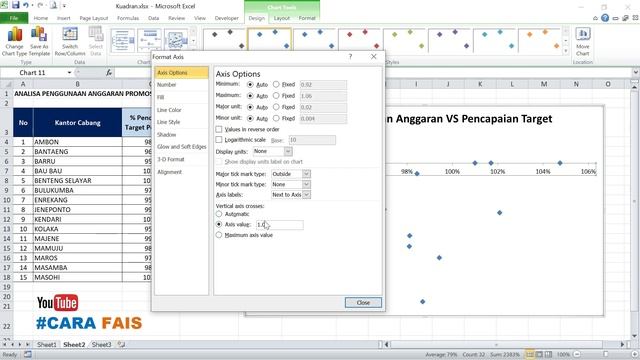Click cell containing AMBON
640x360 pixels.
click(x=78, y=142)
